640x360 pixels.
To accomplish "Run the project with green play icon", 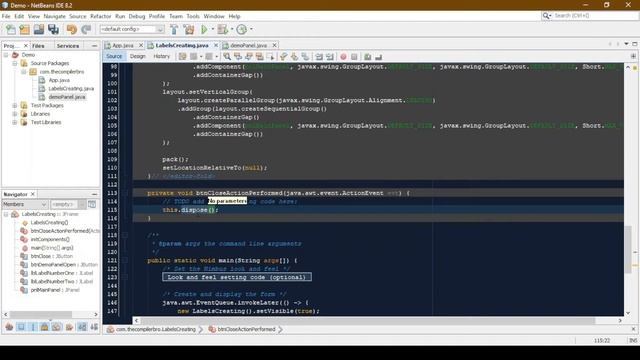I will click(x=204, y=29).
